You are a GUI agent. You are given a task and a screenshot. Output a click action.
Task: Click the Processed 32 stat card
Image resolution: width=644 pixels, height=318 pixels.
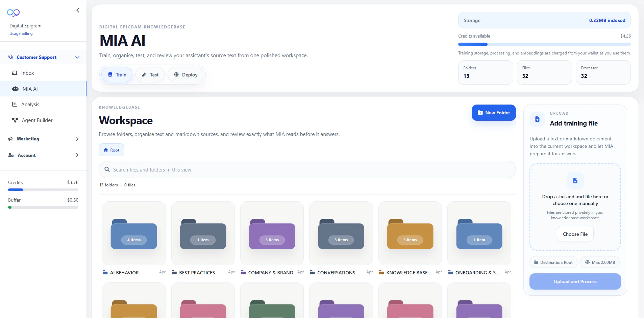(x=603, y=72)
